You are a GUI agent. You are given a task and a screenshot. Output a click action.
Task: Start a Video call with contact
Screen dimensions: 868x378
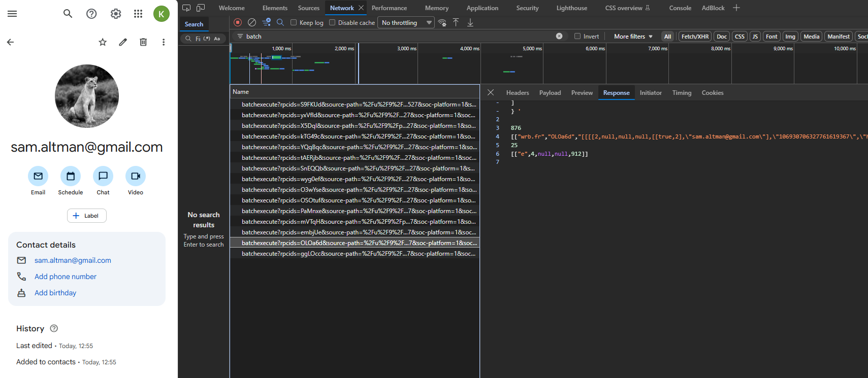coord(136,176)
